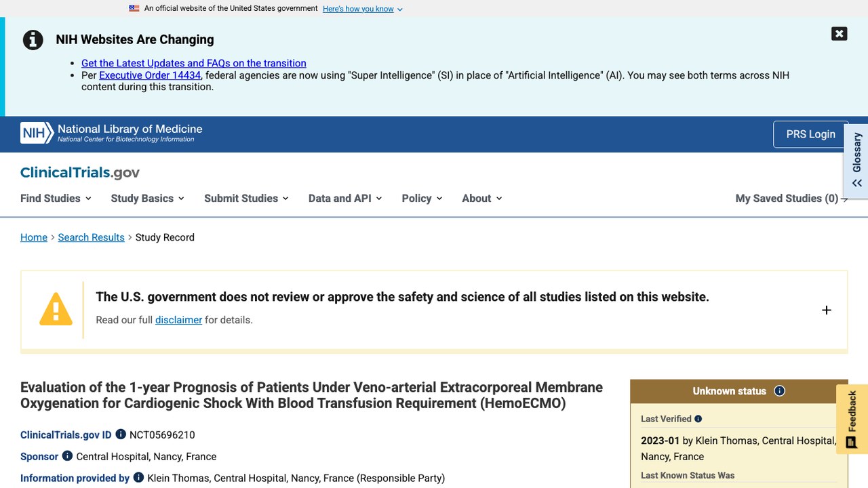
Task: Click the PRS Login button
Action: click(x=810, y=134)
